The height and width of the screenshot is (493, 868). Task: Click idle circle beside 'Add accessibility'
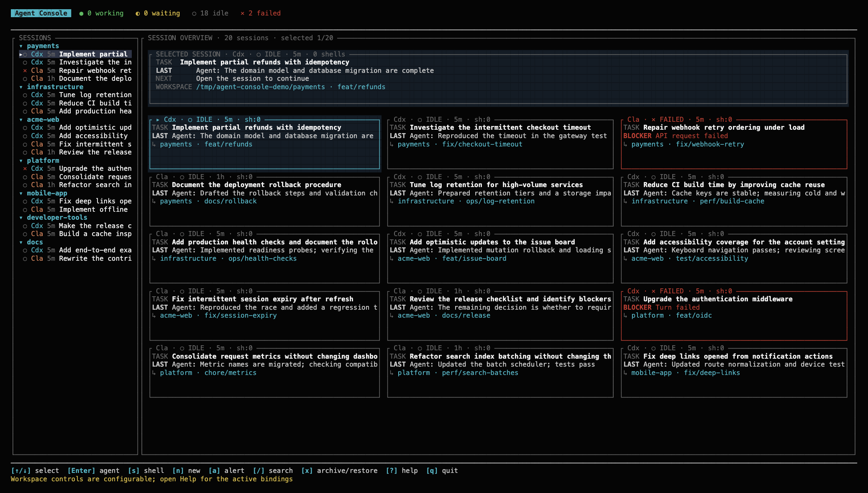point(25,136)
